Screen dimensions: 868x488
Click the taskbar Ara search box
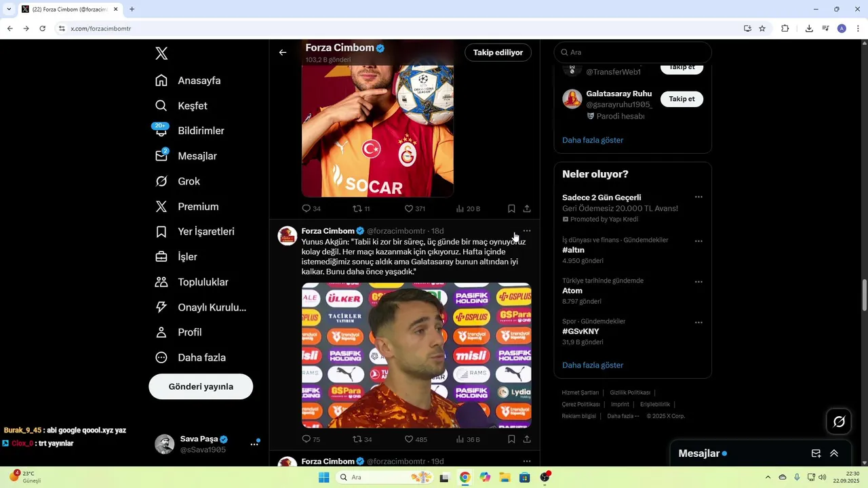click(x=384, y=477)
